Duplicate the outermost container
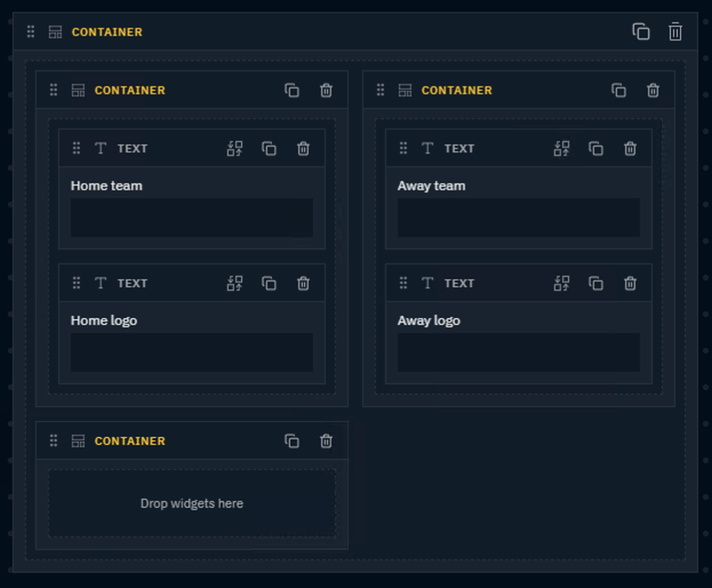Image resolution: width=712 pixels, height=588 pixels. 640,31
